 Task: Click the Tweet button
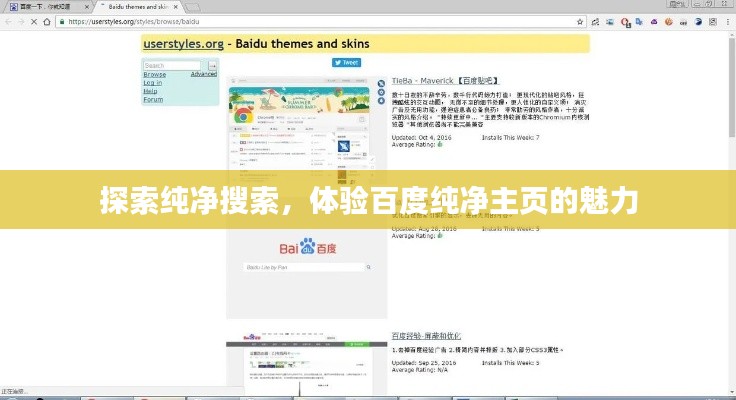[x=346, y=62]
